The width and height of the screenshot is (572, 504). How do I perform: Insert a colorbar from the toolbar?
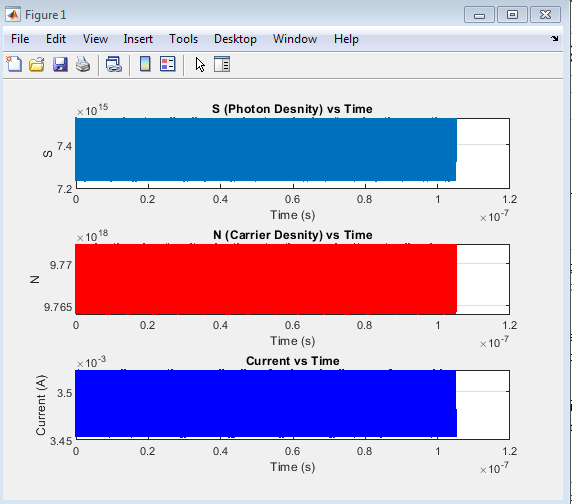pos(145,64)
